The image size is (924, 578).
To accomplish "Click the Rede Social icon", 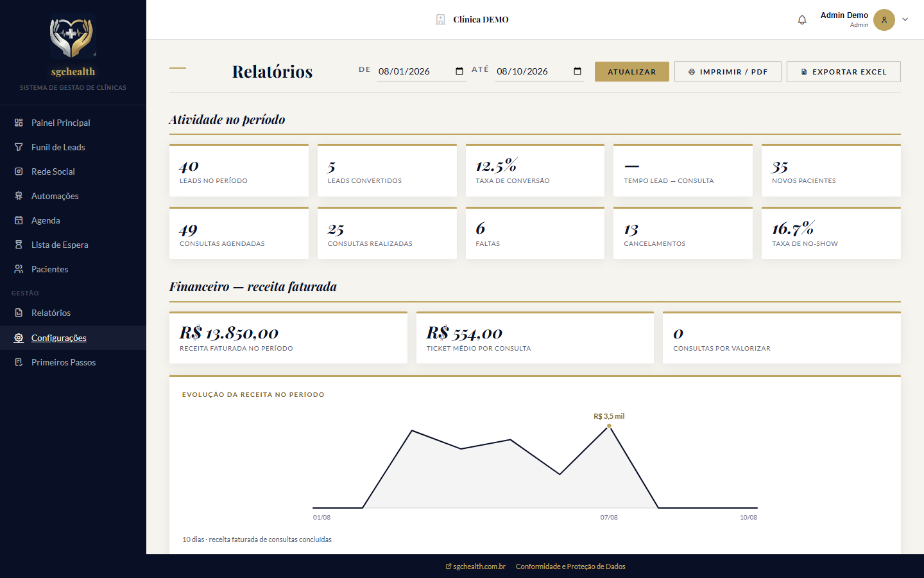I will tap(19, 171).
